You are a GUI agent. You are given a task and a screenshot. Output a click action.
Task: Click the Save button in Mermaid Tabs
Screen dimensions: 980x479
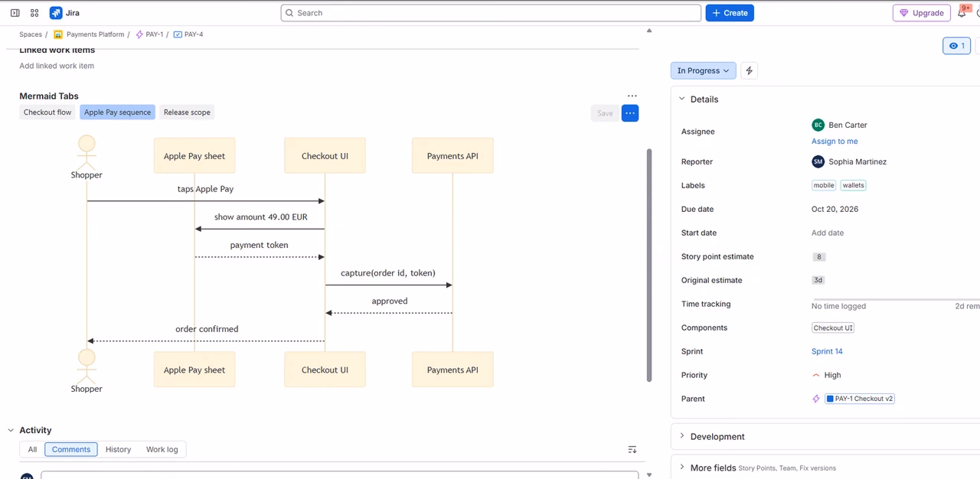click(605, 113)
